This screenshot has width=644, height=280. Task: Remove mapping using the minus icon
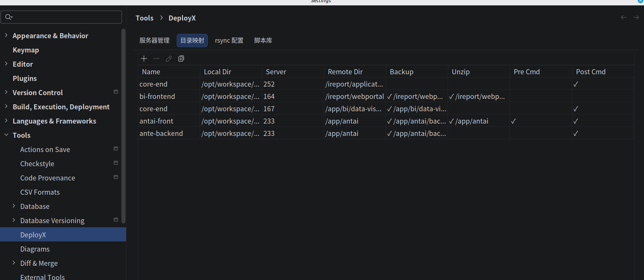156,59
